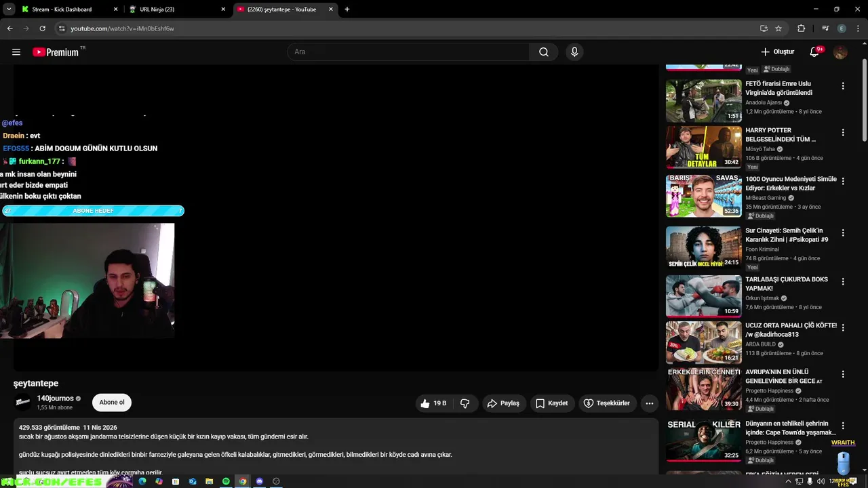The image size is (868, 488).
Task: Open the TARLABAŞI boxing video thumbnail
Action: pyautogui.click(x=703, y=296)
